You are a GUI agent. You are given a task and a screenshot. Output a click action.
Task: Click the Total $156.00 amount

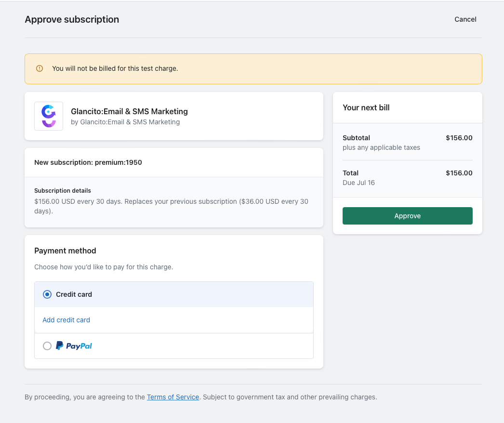pos(459,173)
